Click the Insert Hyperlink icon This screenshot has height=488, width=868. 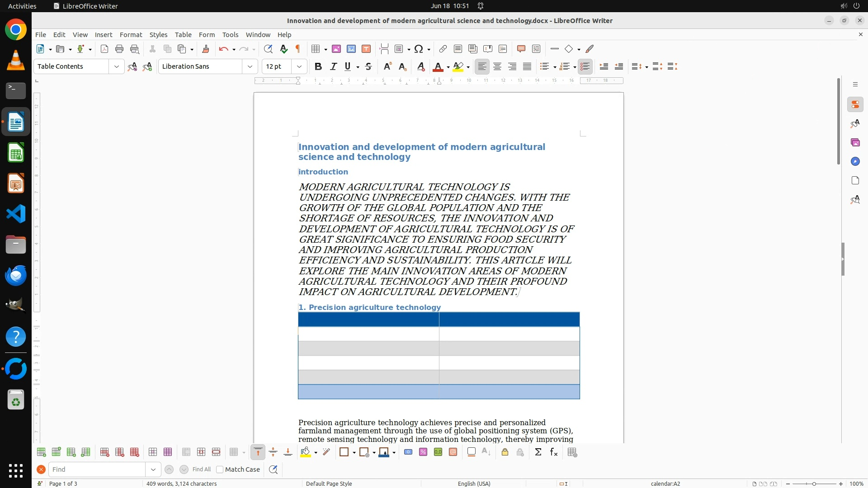(443, 49)
